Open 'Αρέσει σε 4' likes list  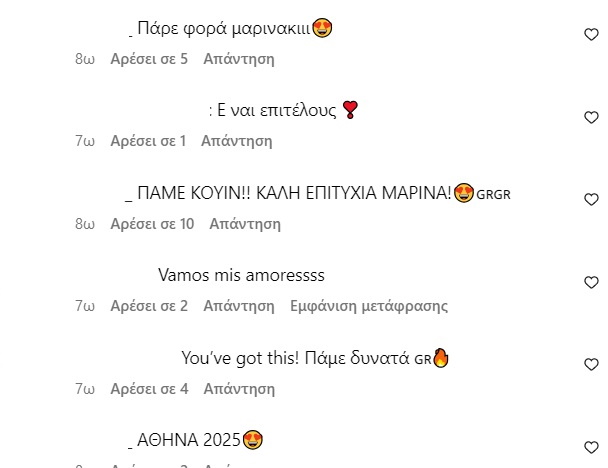(150, 389)
